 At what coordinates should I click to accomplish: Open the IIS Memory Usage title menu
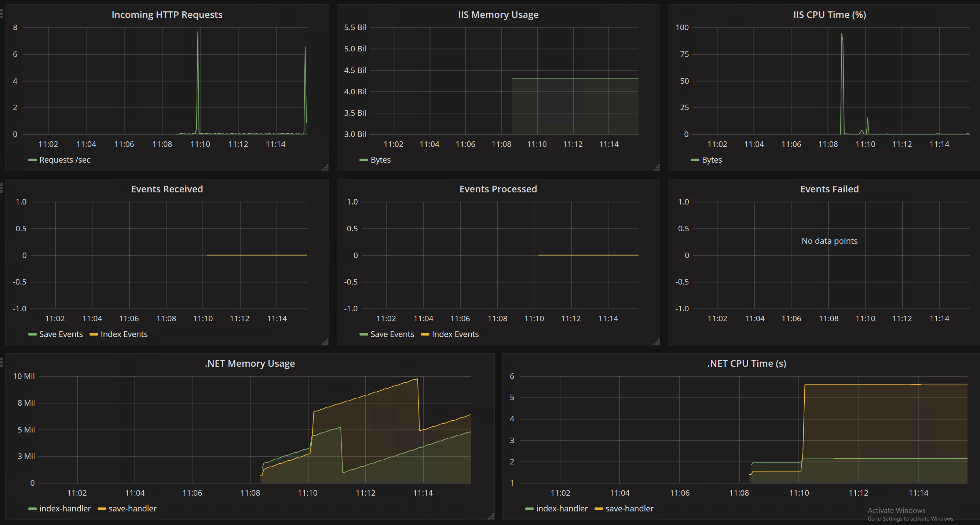(x=498, y=15)
